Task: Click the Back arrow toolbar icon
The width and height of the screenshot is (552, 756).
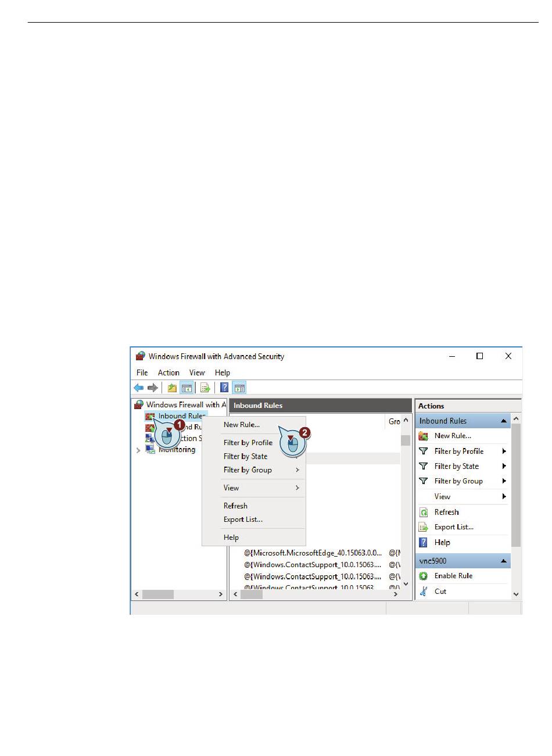Action: pyautogui.click(x=139, y=388)
